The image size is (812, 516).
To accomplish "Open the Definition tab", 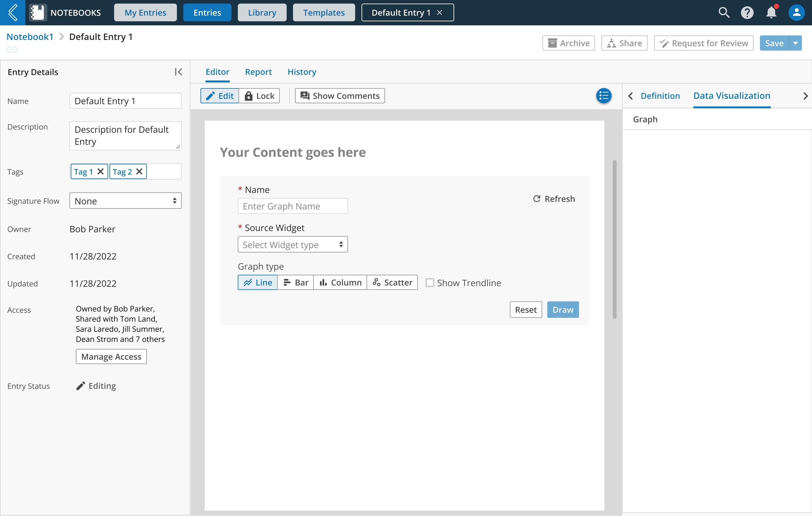I will [x=660, y=96].
